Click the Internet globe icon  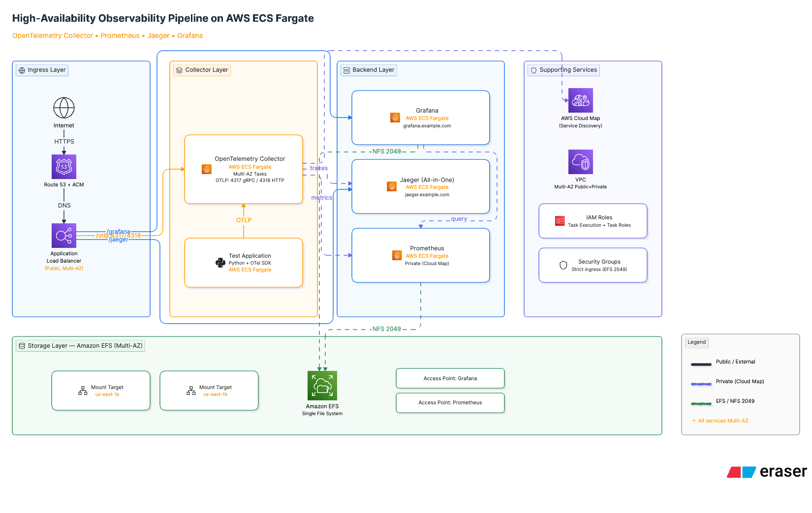pos(64,108)
